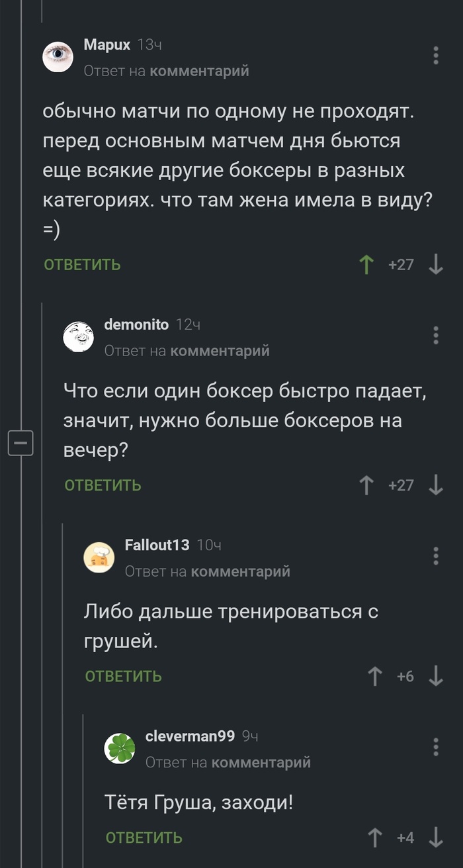Open the three-dot menu on demonito's comment
The height and width of the screenshot is (868, 463).
436,336
